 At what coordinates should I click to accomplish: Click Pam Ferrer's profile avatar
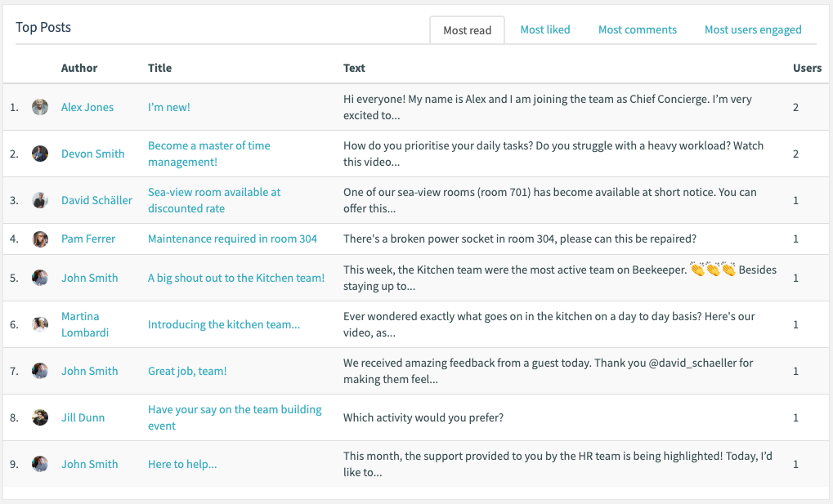(40, 239)
